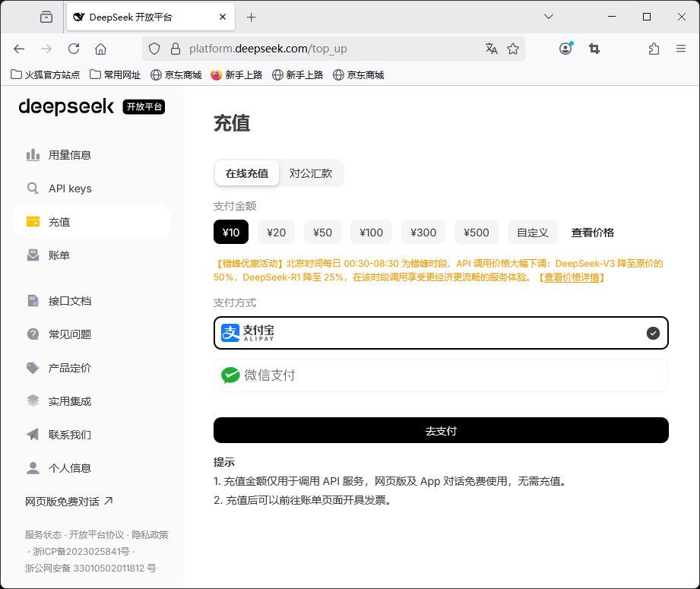
Task: Click the 浙ICP备2023025841号 footer link
Action: [x=81, y=552]
